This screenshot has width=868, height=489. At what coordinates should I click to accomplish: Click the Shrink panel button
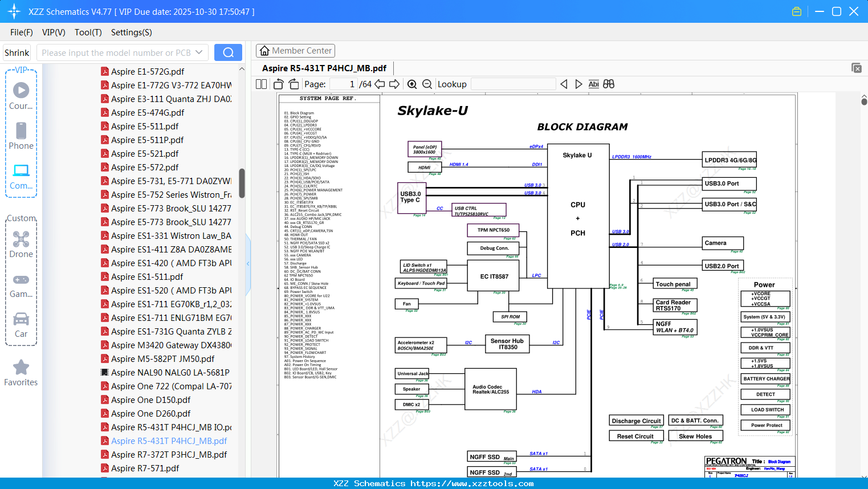click(x=17, y=52)
